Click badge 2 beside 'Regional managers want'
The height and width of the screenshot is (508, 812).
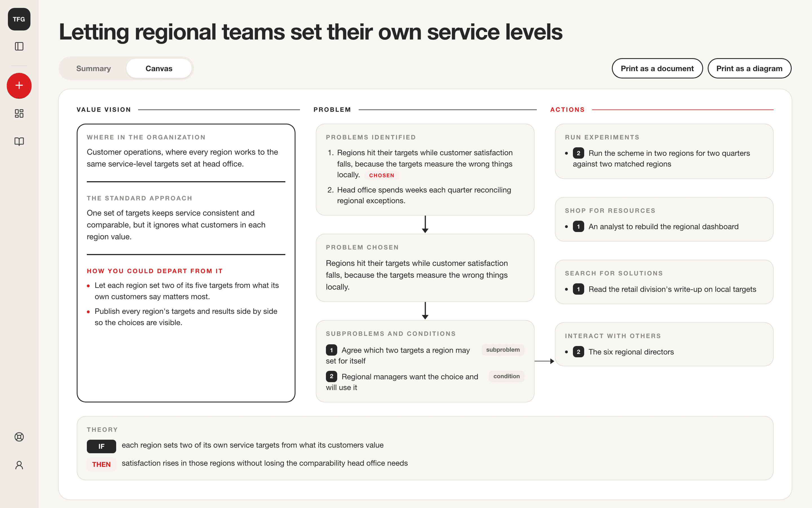(x=331, y=376)
